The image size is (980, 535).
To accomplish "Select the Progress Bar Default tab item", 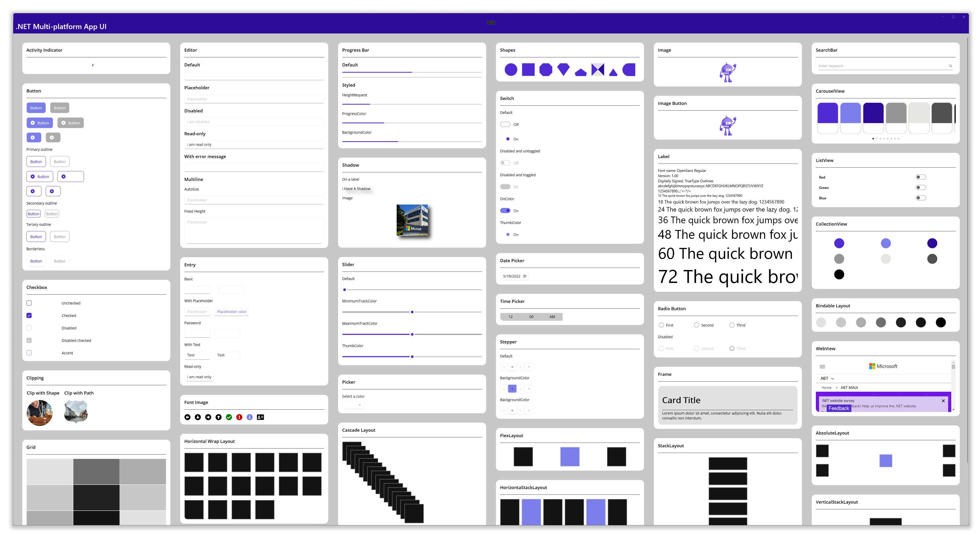I will 351,65.
